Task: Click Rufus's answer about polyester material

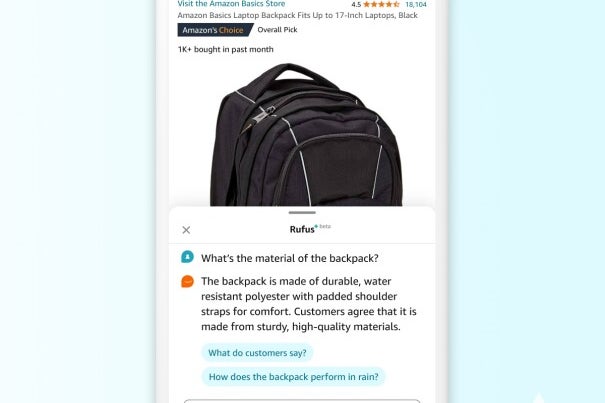Action: [x=309, y=304]
